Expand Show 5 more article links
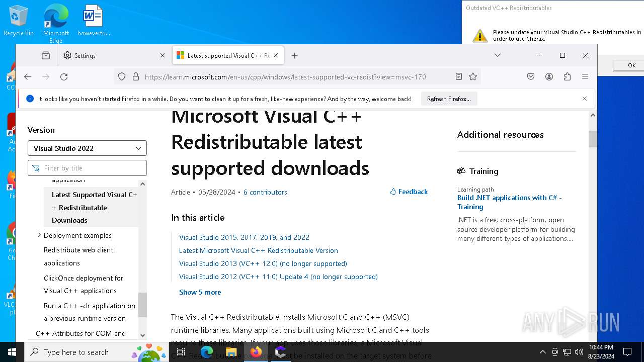The image size is (644, 362). tap(200, 292)
